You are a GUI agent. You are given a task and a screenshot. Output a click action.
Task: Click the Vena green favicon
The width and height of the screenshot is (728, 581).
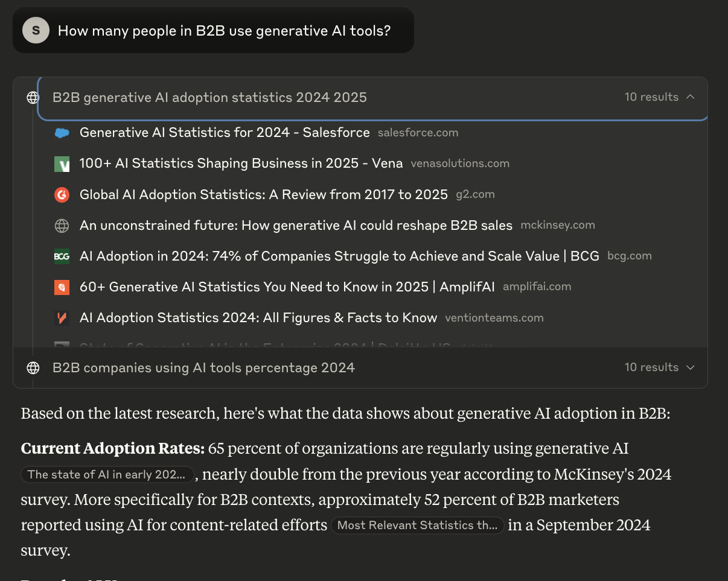point(62,164)
